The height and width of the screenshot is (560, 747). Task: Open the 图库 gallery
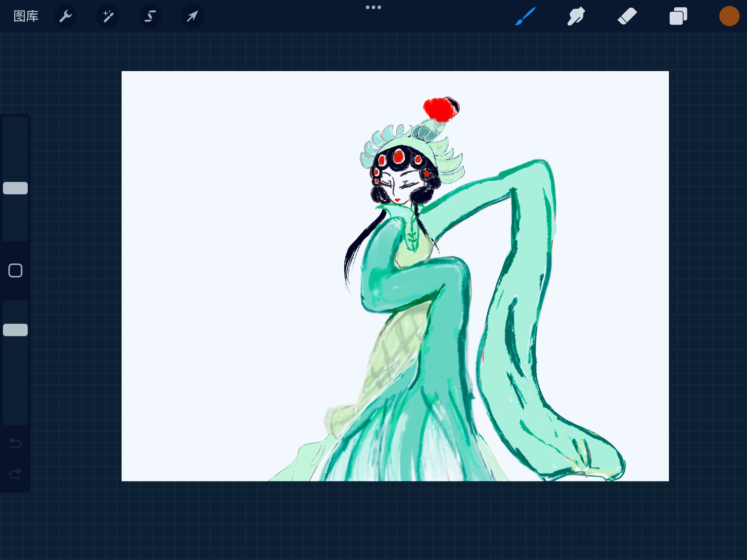(x=26, y=16)
